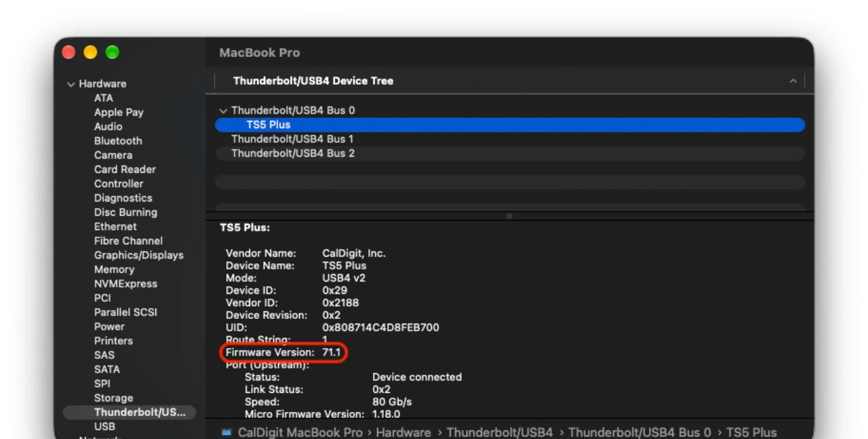This screenshot has height=439, width=868.
Task: Click the Firmware Version value 71.1
Action: pos(332,352)
